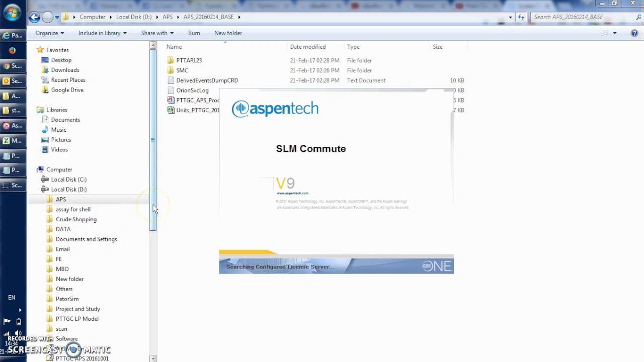
Task: Open the Organize dropdown menu
Action: point(49,33)
